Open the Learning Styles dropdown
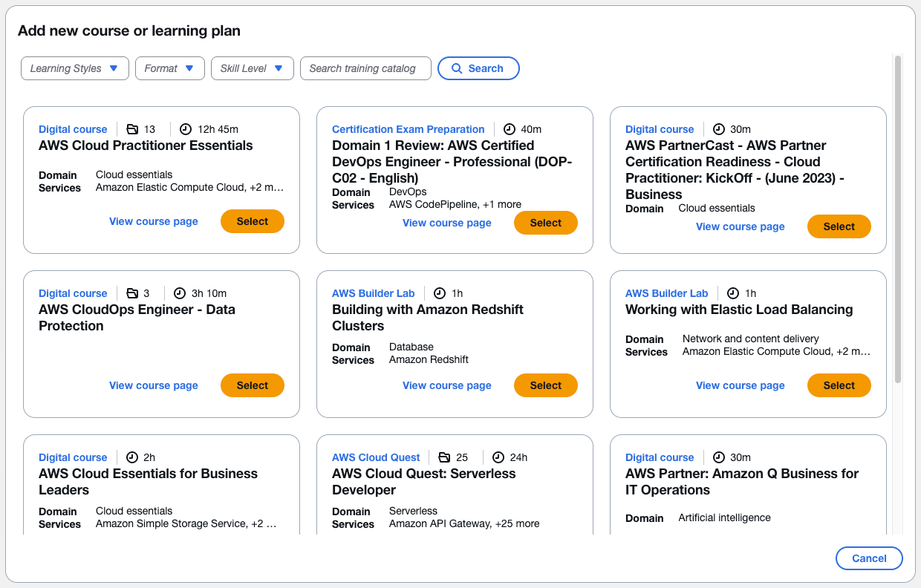921x588 pixels. (74, 68)
